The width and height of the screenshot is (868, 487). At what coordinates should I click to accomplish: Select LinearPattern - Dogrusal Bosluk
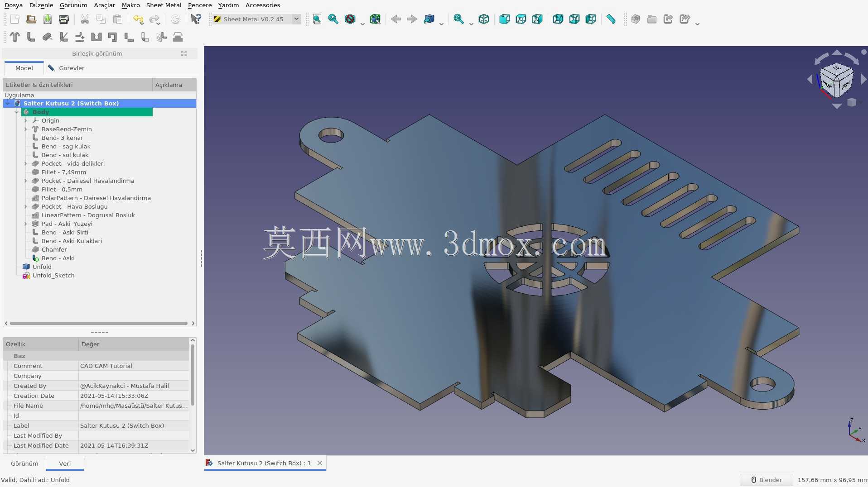[88, 215]
